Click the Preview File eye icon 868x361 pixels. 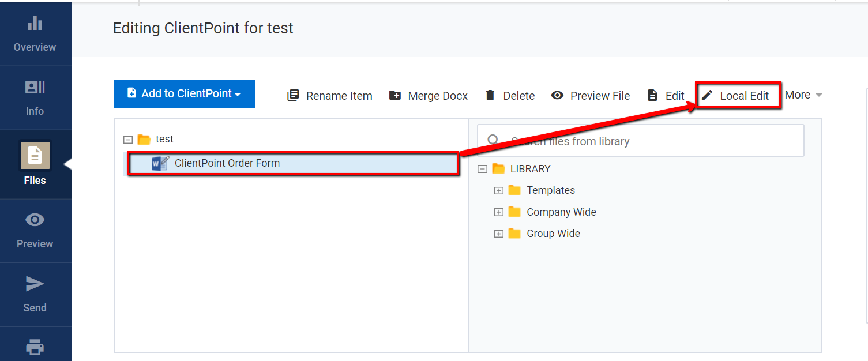pyautogui.click(x=557, y=95)
